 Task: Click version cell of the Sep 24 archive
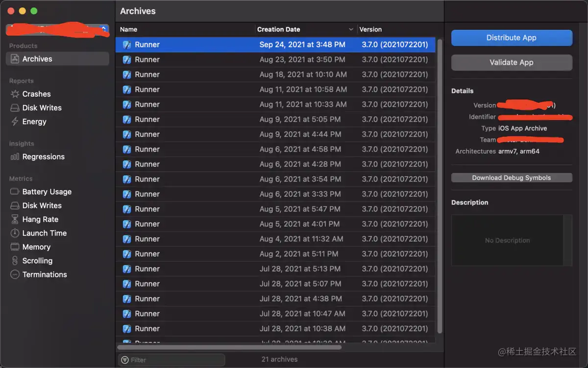395,45
